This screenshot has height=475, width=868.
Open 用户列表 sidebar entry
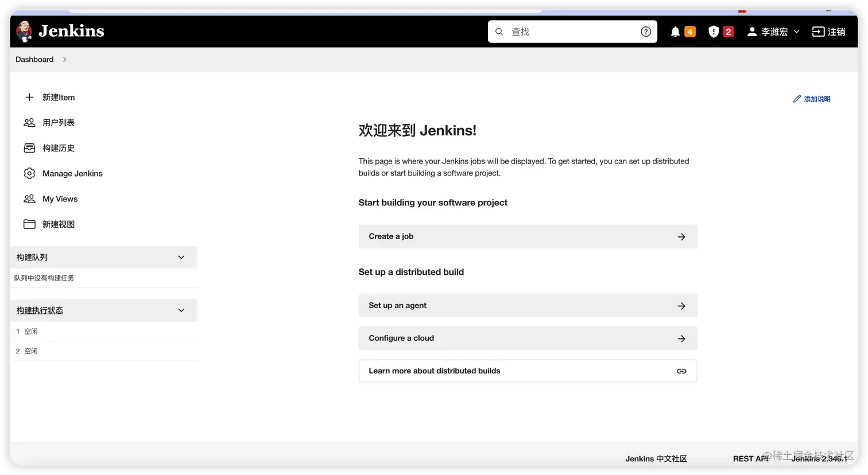point(59,123)
